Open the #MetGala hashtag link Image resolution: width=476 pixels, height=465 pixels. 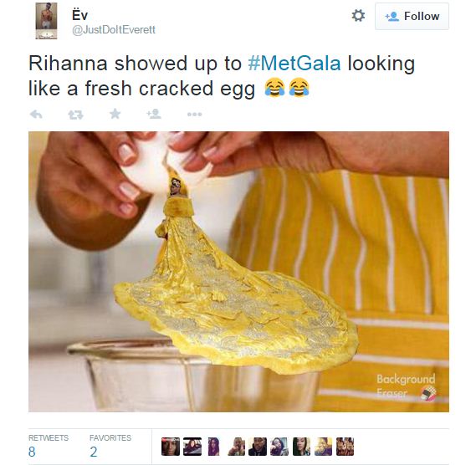(294, 63)
